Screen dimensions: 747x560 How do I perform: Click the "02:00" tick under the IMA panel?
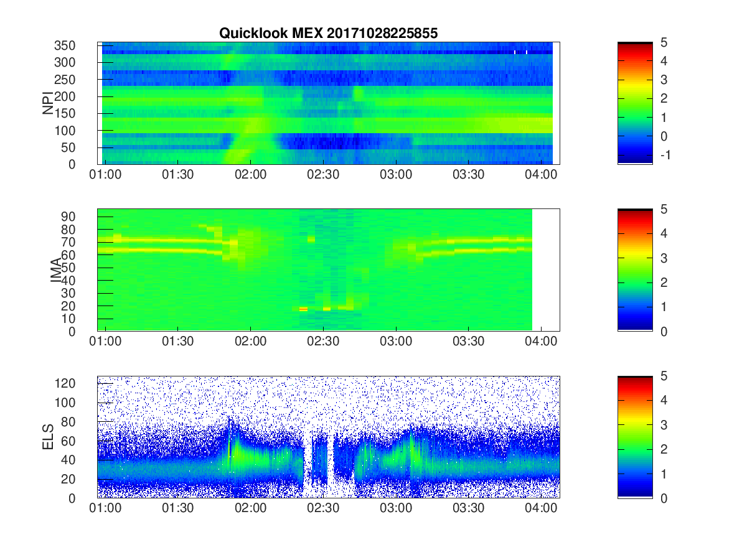click(x=251, y=343)
